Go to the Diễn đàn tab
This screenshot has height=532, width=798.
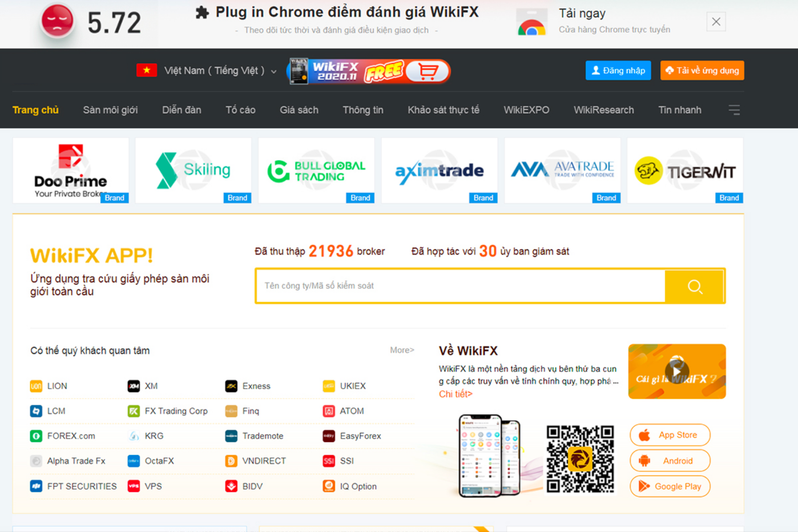pyautogui.click(x=181, y=110)
